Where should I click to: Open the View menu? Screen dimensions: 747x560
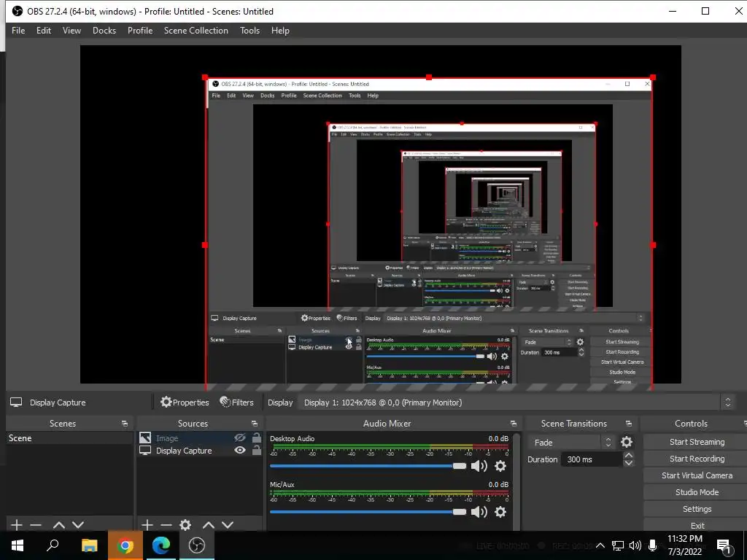pos(71,31)
